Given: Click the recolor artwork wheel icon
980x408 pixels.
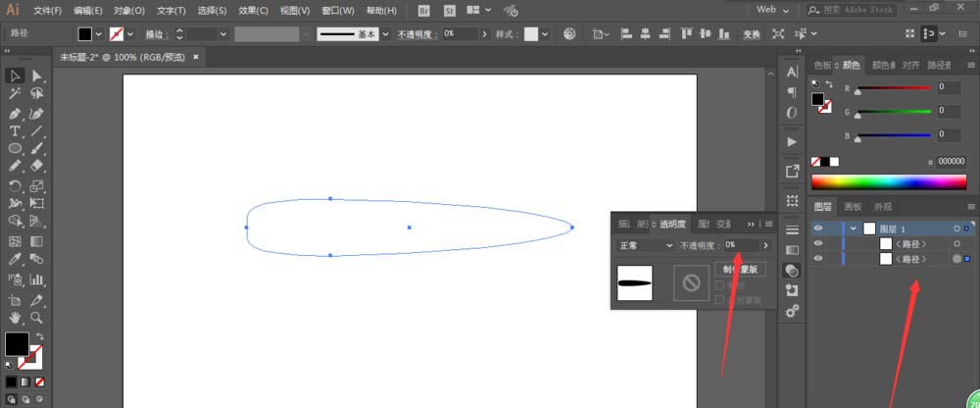Looking at the screenshot, I should [569, 34].
